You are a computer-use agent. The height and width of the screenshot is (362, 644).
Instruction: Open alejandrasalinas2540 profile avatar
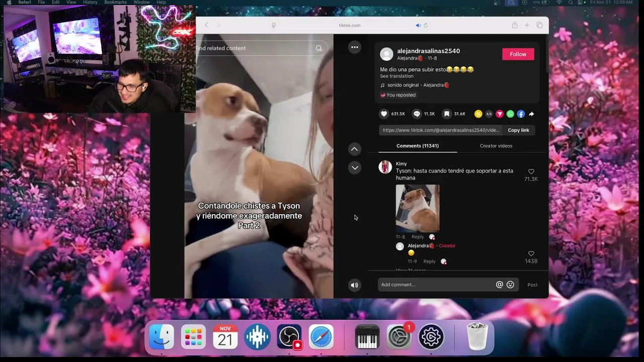pyautogui.click(x=386, y=54)
